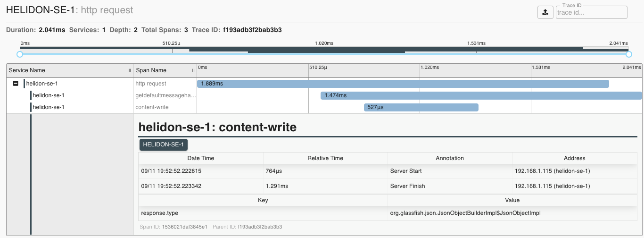Click the right timeline range slider handle
Screen dimensions: 644x238
pyautogui.click(x=628, y=54)
